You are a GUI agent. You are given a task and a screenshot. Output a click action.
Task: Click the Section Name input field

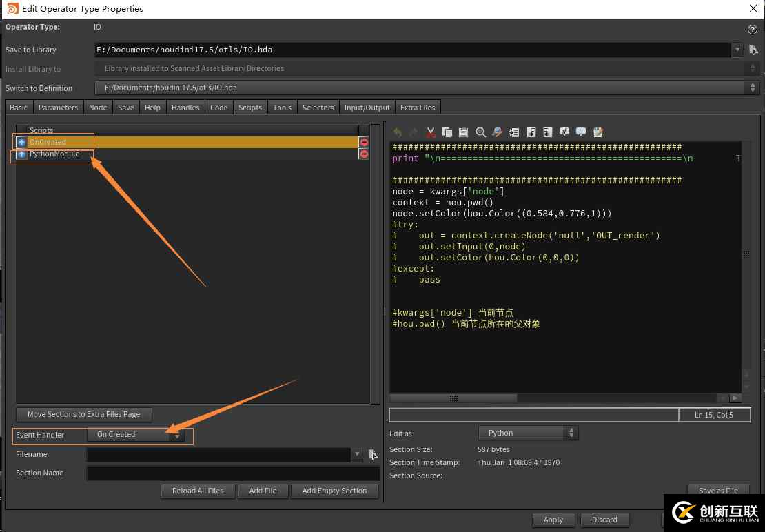[x=233, y=473]
